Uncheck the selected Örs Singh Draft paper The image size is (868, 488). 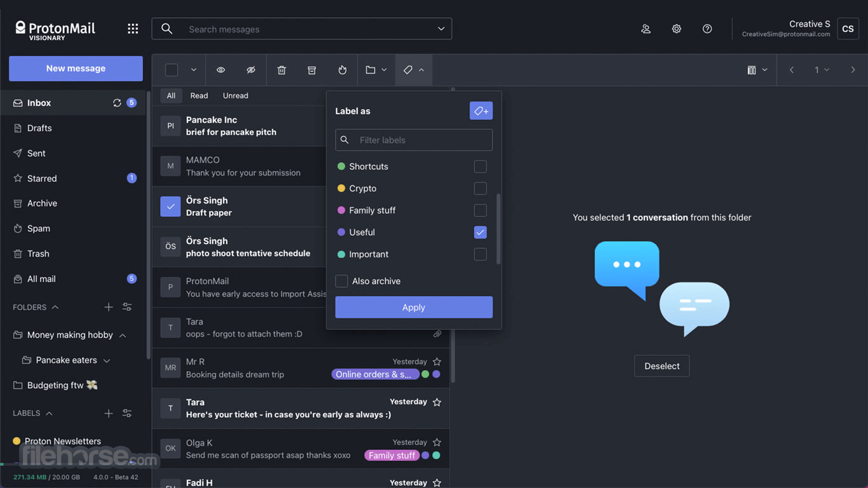coord(170,207)
